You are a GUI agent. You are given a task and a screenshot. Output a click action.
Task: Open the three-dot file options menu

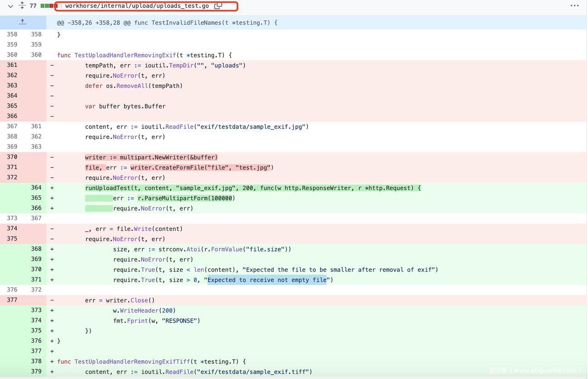(x=574, y=6)
